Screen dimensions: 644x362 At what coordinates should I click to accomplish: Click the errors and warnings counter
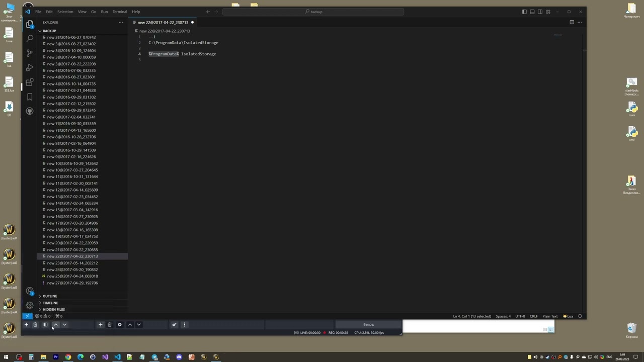click(x=42, y=316)
